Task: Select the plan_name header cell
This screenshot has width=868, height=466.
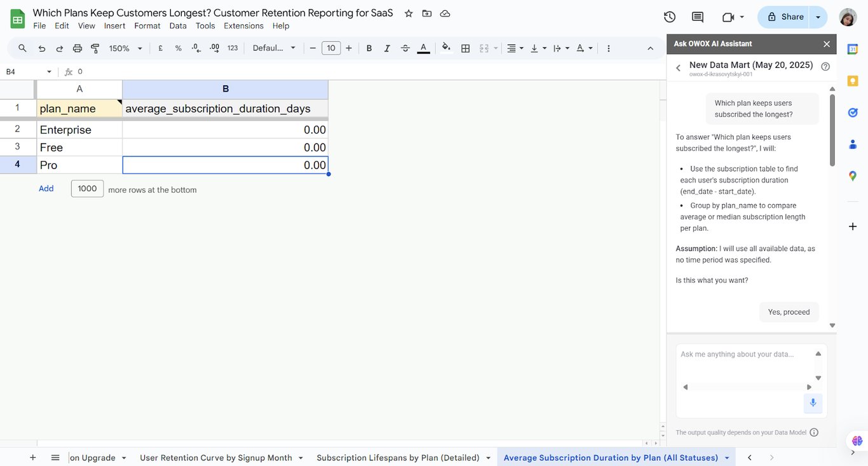Action: [79, 108]
